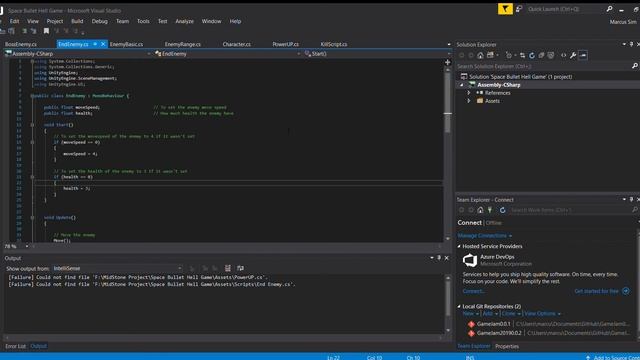Click the Team Explorer Home icon
The image size is (640, 360).
[480, 210]
